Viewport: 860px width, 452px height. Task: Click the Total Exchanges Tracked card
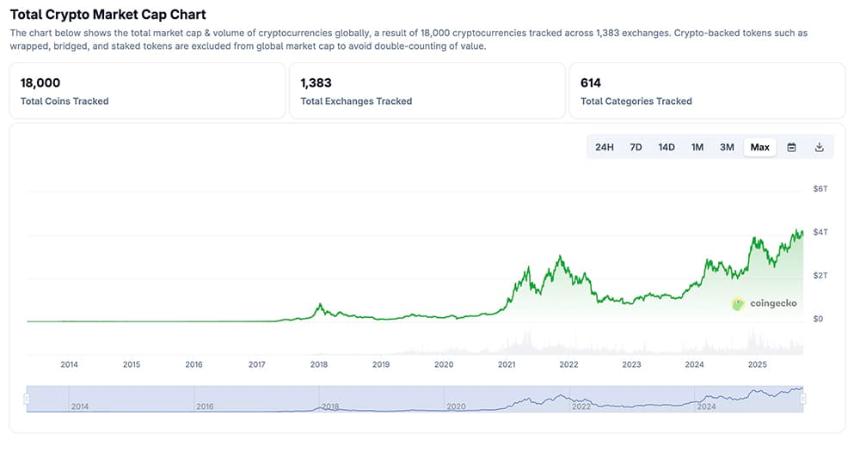[x=427, y=91]
